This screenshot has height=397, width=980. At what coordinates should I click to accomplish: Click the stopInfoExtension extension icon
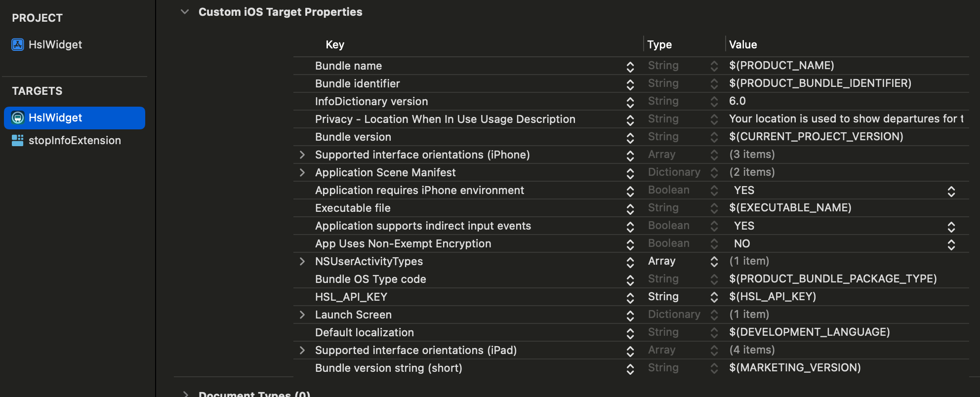tap(18, 140)
